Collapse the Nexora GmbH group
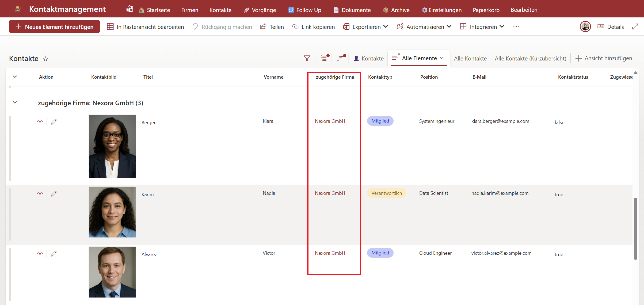Screen dimensions: 644x305 (15, 102)
